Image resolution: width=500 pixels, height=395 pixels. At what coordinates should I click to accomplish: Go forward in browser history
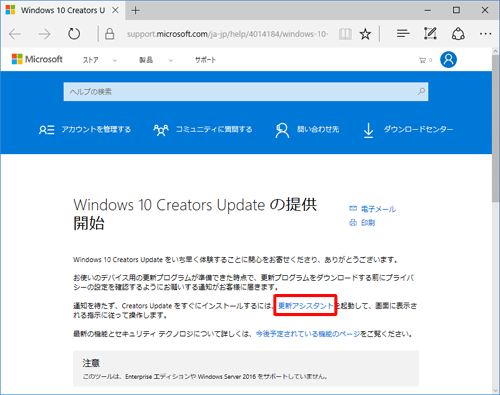(x=44, y=34)
